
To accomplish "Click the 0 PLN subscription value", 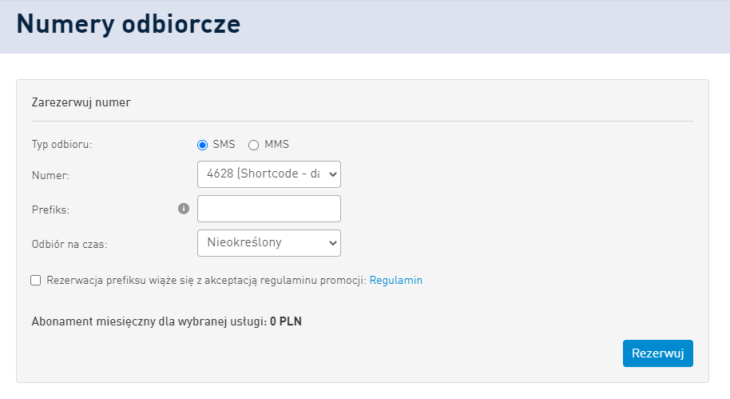I will point(286,322).
